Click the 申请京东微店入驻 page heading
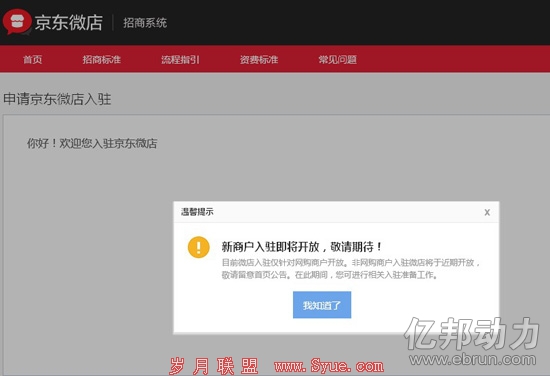 pyautogui.click(x=57, y=99)
